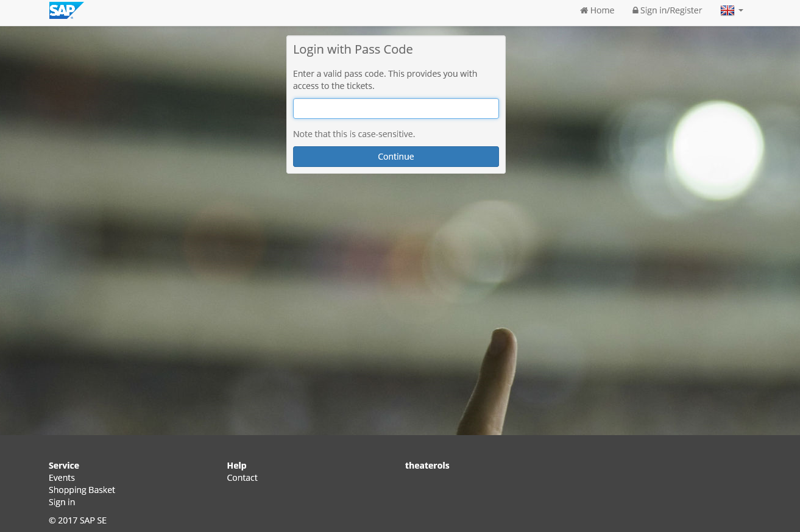The width and height of the screenshot is (800, 532).
Task: Click the 'Enter a valid pass code' instruction text
Action: pyautogui.click(x=385, y=80)
